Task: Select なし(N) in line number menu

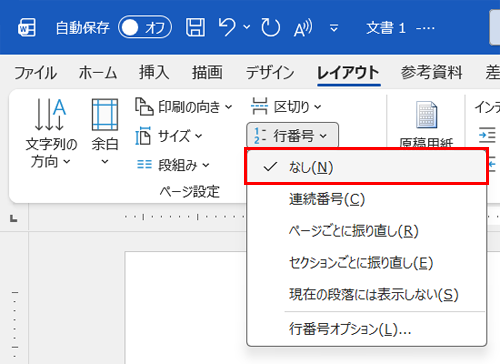Action: (x=366, y=167)
